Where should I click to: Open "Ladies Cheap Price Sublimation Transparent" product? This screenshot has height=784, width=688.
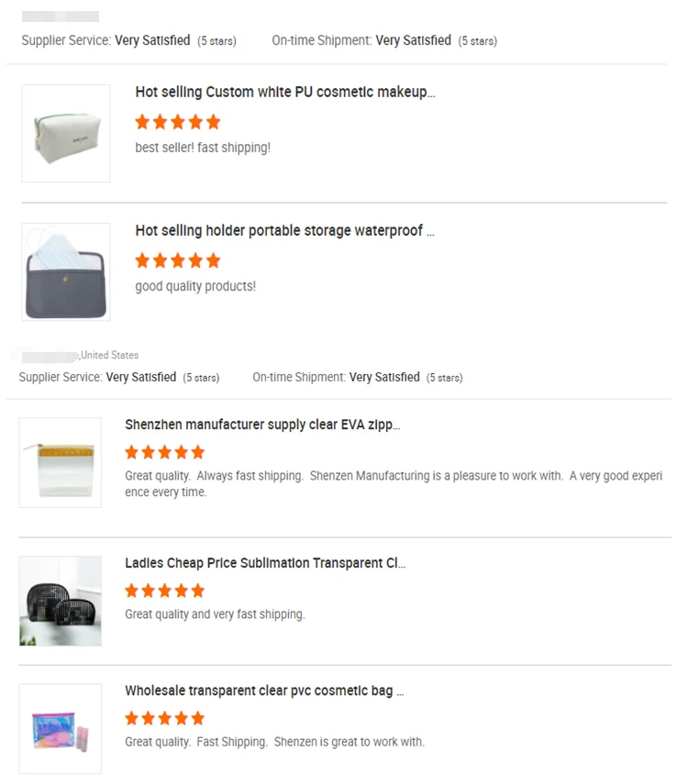[x=265, y=563]
